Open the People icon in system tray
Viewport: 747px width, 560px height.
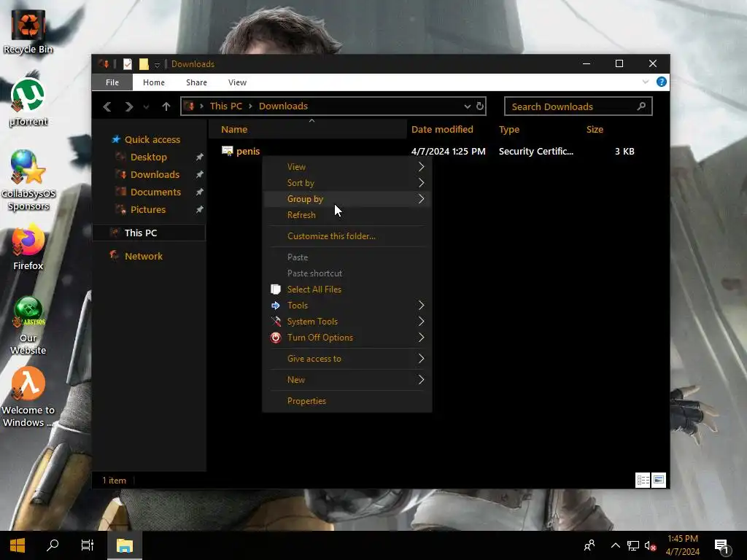click(x=589, y=545)
